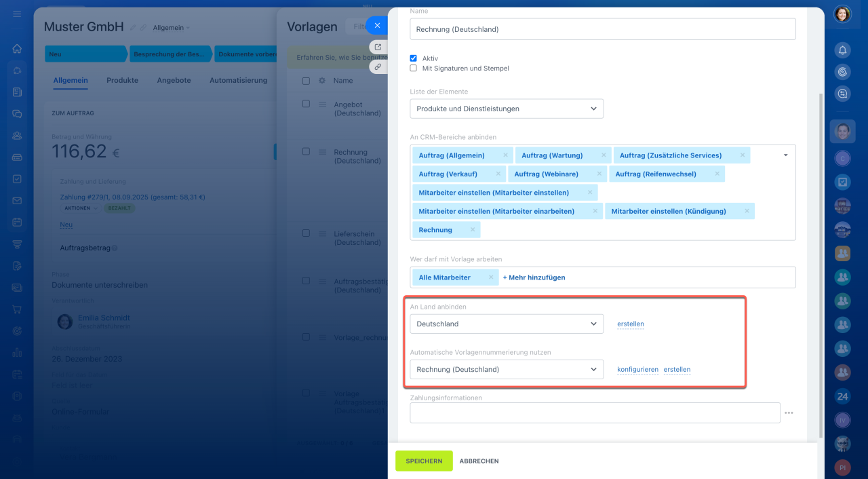Click the gear settings icon in Vorlagen list header
Screen dimensions: 868x479
[x=322, y=80]
